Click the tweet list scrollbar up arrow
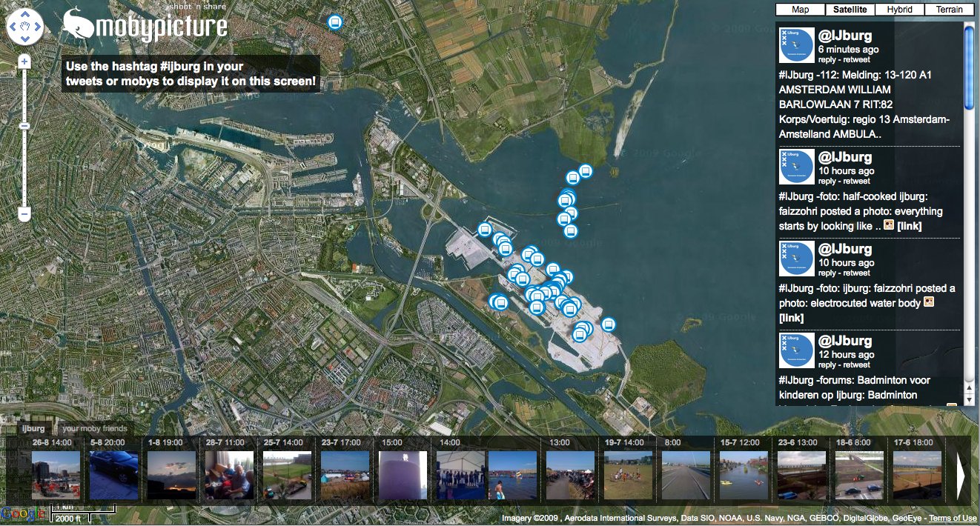Viewport: 980px width, 526px height. coord(969,27)
